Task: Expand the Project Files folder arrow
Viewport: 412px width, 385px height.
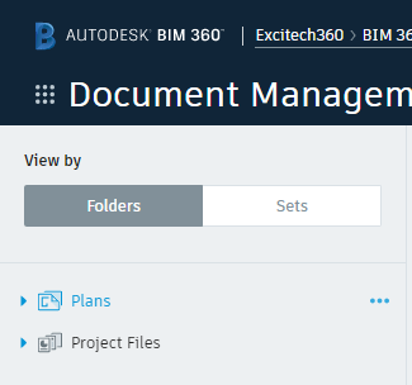Action: pos(23,342)
